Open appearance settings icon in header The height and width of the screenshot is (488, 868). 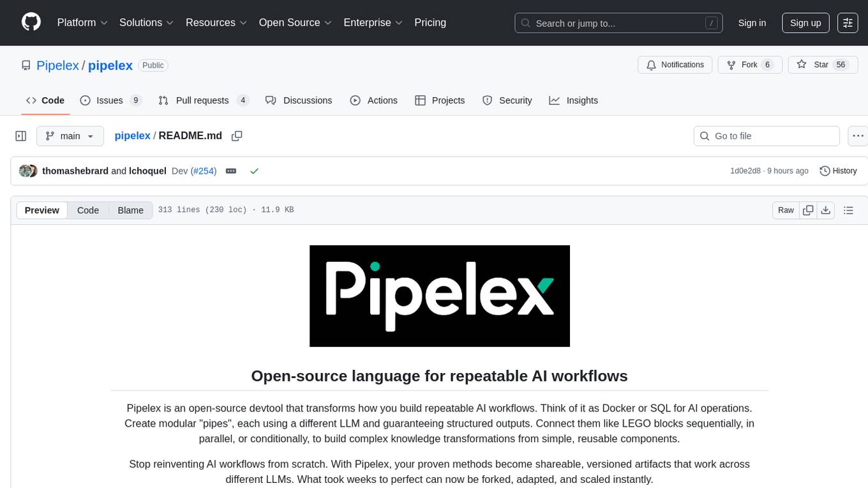(x=848, y=23)
